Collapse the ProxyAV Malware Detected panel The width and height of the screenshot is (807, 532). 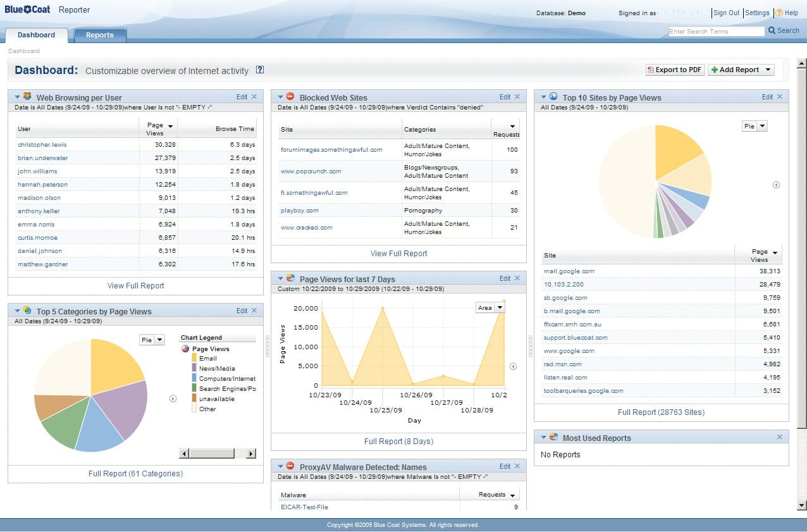(x=281, y=467)
